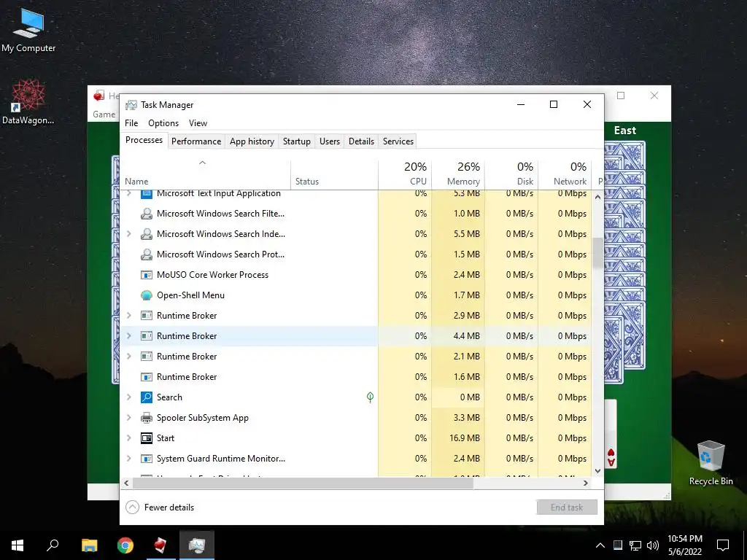This screenshot has width=747, height=560.
Task: Click the End task button
Action: pyautogui.click(x=566, y=507)
